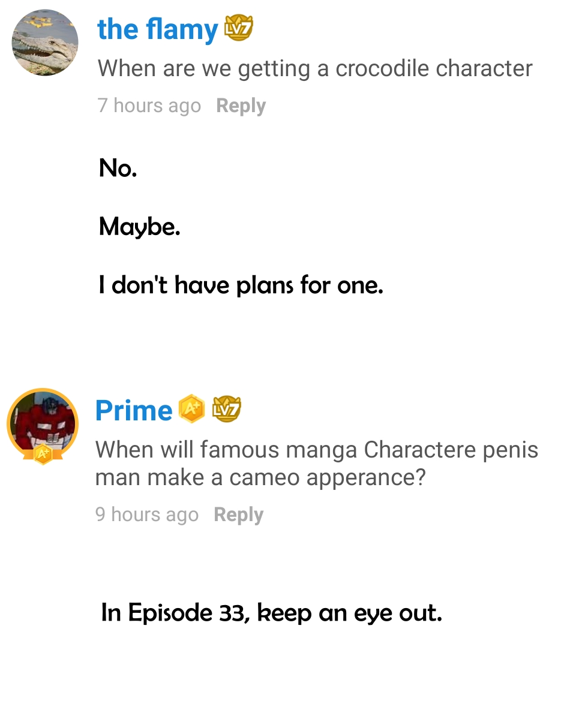Select the 'When will famous manga' comment line
Screen dimensions: 564x728
point(317,450)
